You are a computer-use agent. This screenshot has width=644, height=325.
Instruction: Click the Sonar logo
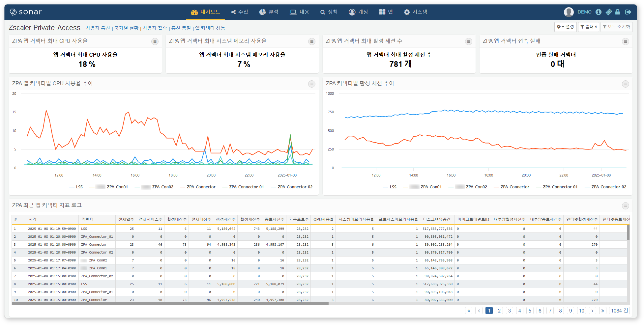[26, 12]
